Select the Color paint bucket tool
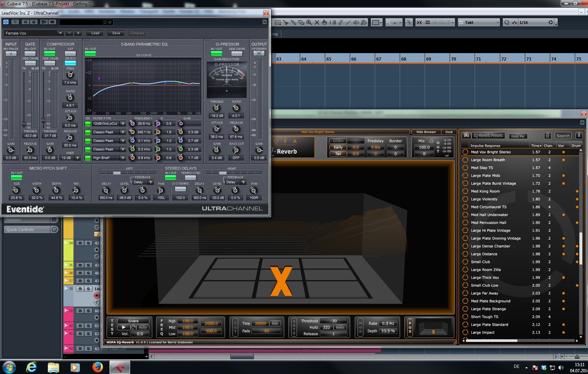This screenshot has width=588, height=374. pyautogui.click(x=364, y=22)
